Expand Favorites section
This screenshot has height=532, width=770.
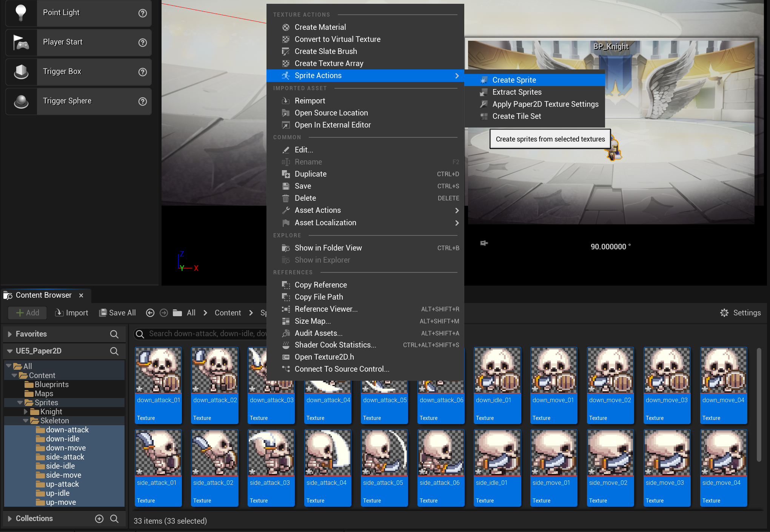click(x=10, y=334)
